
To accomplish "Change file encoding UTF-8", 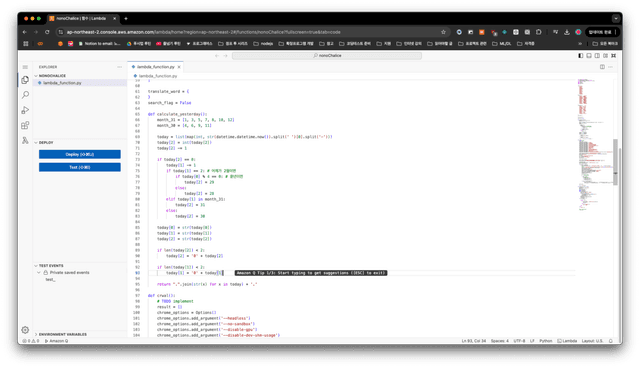I will pos(519,341).
